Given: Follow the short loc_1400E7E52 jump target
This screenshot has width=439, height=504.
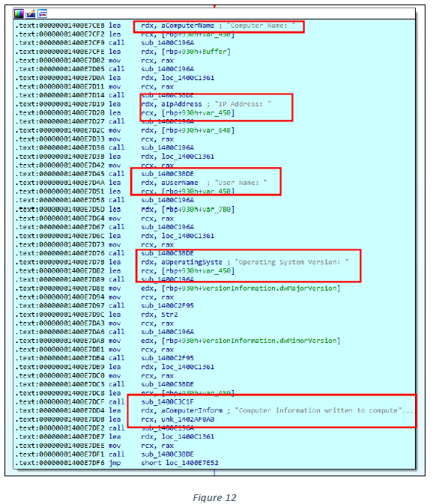Looking at the screenshot, I should coord(180,463).
